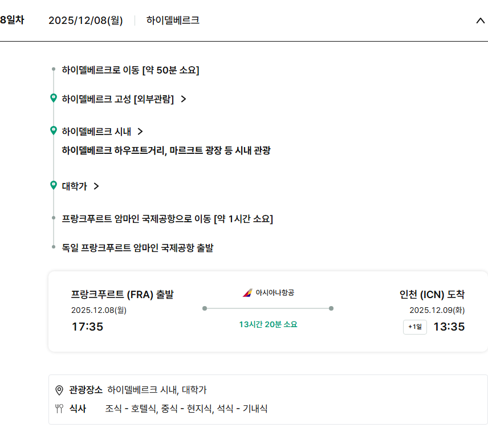This screenshot has height=448, width=488.
Task: Click the 2025/12/08(월) date in header
Action: coord(86,21)
